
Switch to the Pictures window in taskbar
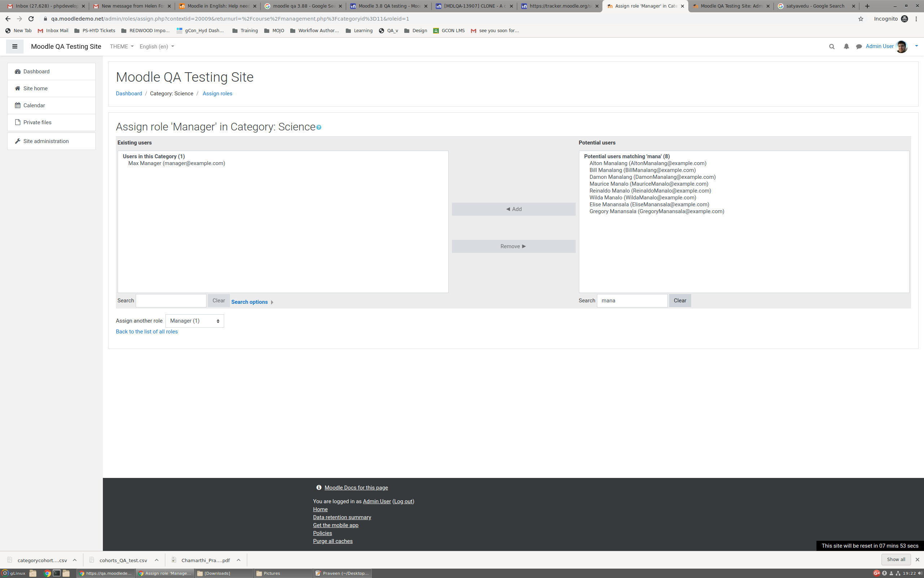(x=283, y=573)
